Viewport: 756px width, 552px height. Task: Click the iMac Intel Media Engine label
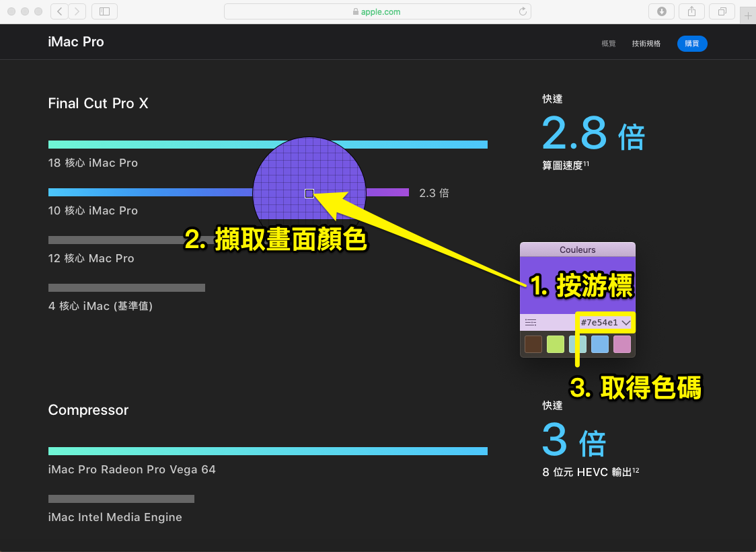[x=115, y=517]
